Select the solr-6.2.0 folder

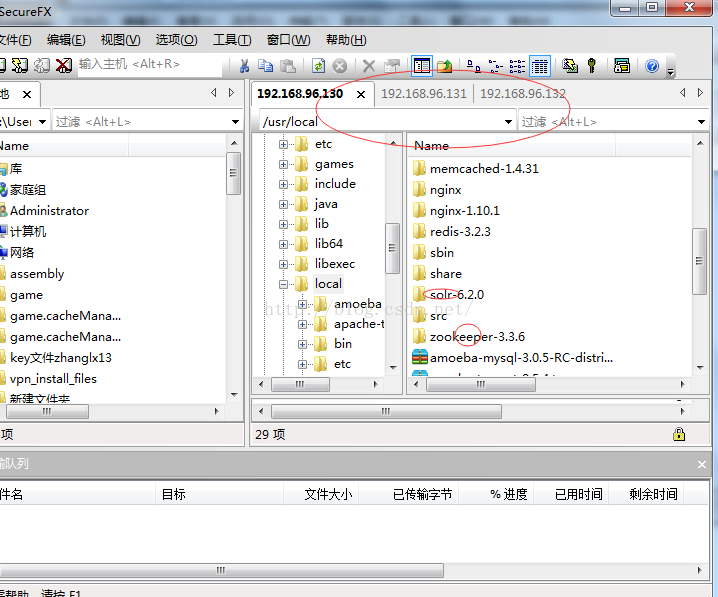457,294
